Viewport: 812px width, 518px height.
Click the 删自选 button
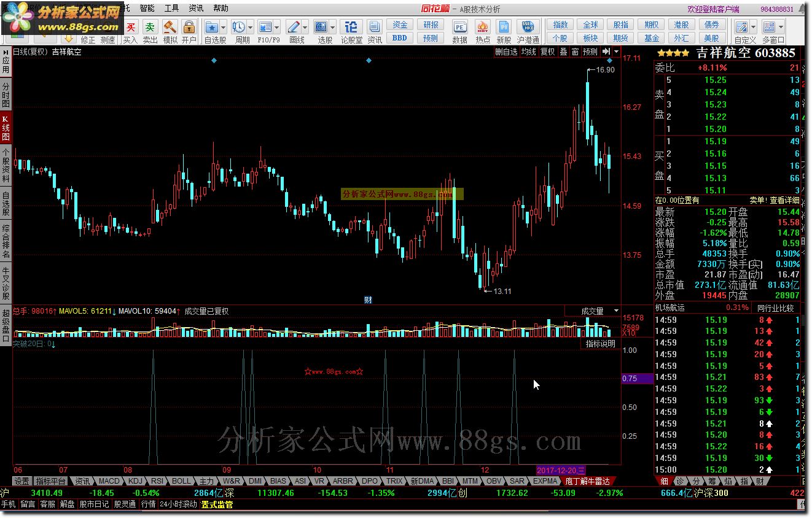pos(506,52)
